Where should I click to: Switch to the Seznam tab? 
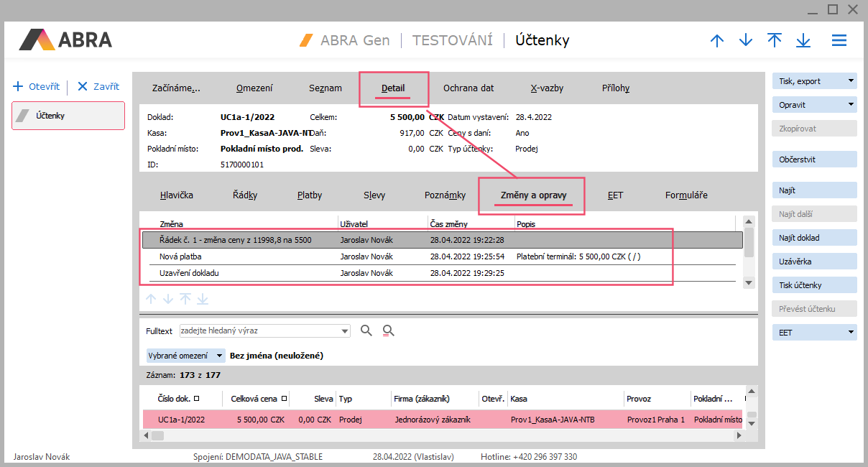[x=325, y=88]
